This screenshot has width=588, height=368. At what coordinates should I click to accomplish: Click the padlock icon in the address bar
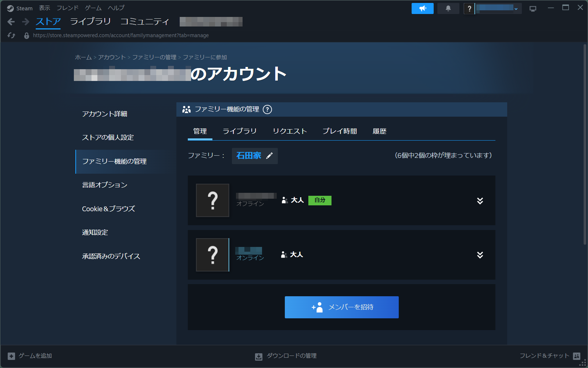click(26, 35)
